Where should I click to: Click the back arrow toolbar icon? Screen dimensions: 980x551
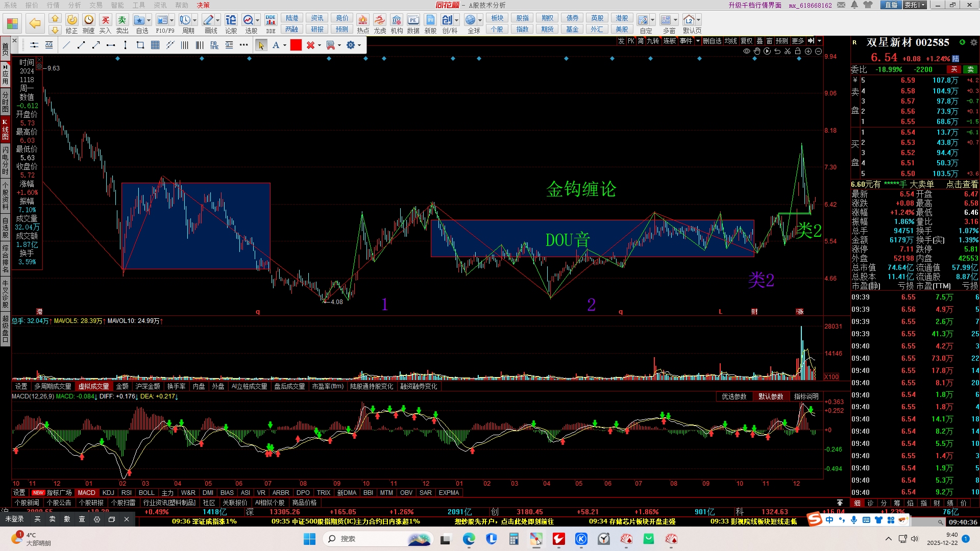coord(35,23)
